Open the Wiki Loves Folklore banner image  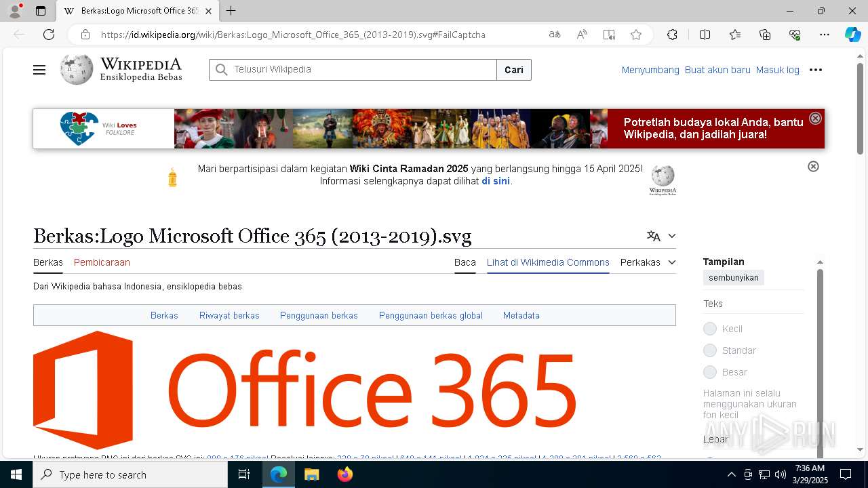pos(429,129)
